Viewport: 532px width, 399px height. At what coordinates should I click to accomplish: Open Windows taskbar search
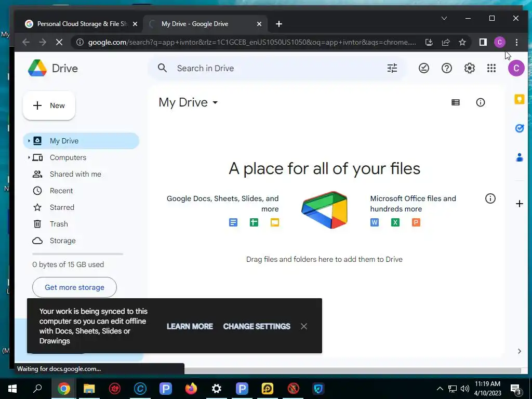pyautogui.click(x=37, y=389)
